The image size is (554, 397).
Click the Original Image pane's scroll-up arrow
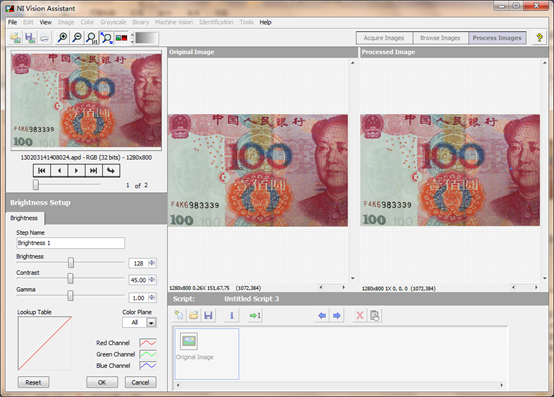[353, 63]
